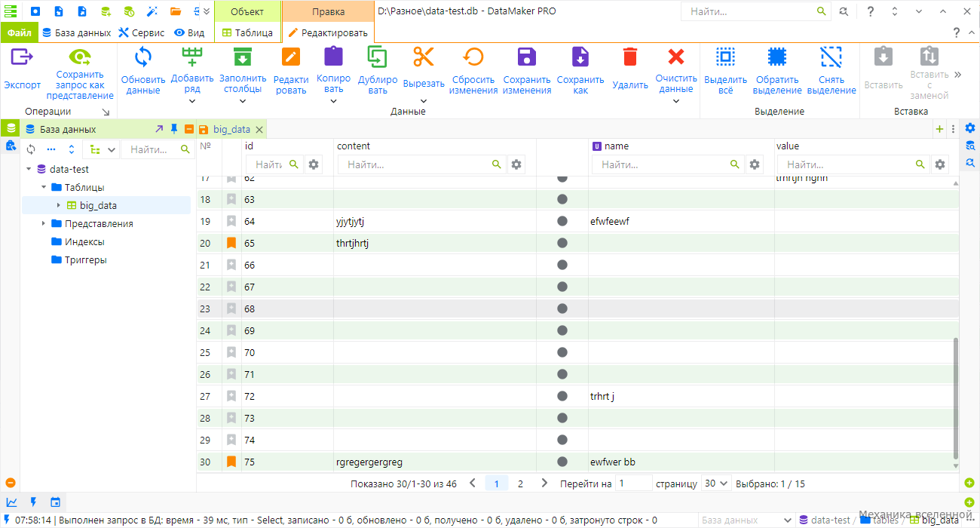Select big_data table in tree
The width and height of the screenshot is (980, 528).
click(98, 205)
